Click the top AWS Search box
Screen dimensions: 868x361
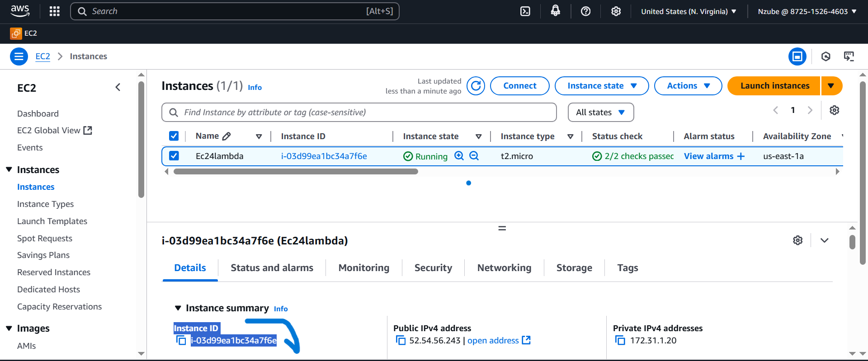pos(235,11)
